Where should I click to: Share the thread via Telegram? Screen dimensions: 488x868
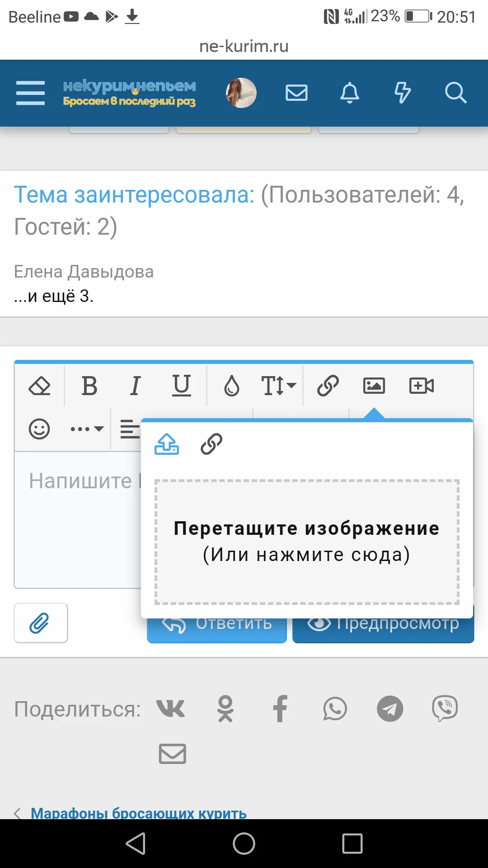coord(390,709)
